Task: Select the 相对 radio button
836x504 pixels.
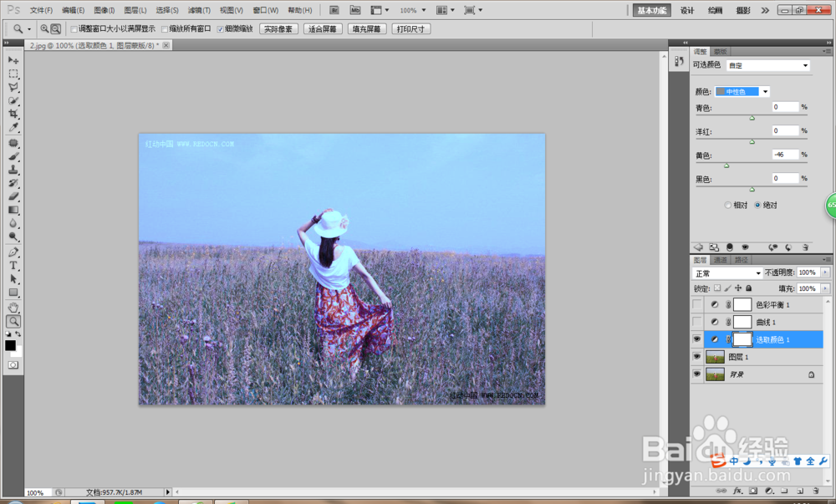Action: 728,205
